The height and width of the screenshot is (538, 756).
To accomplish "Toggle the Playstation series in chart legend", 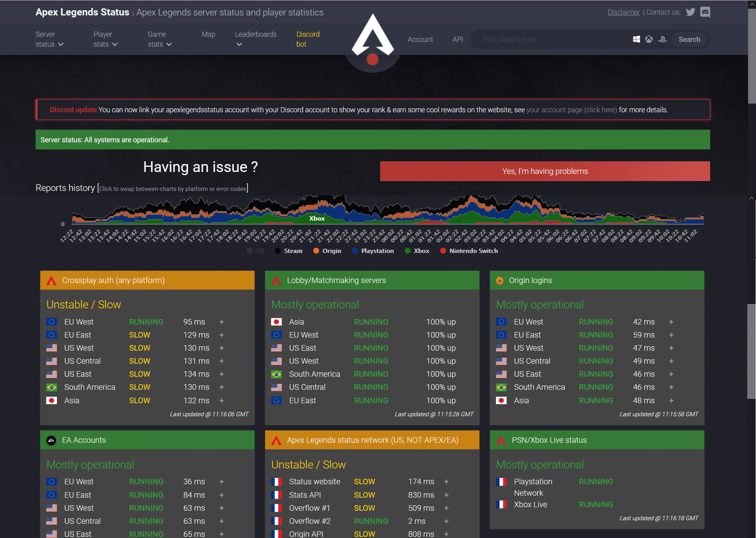I will click(373, 251).
